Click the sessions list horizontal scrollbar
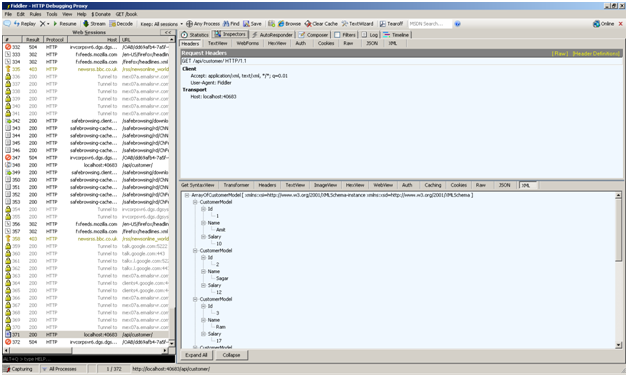Viewport: 628px width, 377px height. coord(84,351)
